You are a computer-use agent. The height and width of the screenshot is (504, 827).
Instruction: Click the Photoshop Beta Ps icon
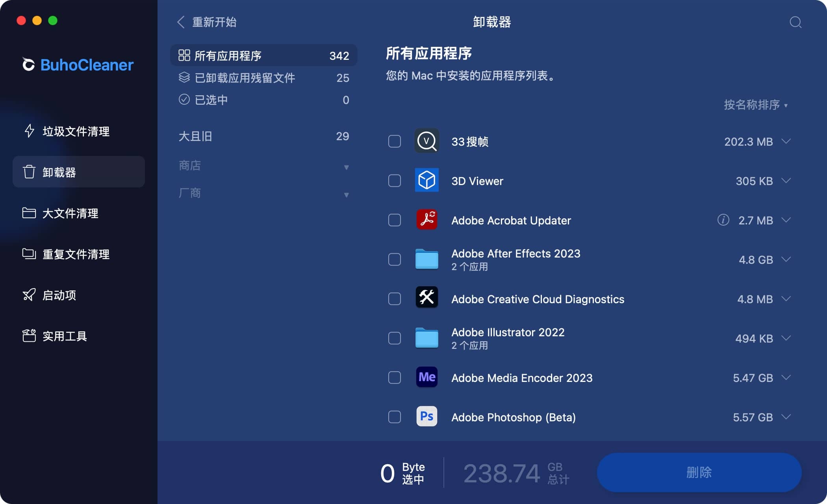[427, 417]
